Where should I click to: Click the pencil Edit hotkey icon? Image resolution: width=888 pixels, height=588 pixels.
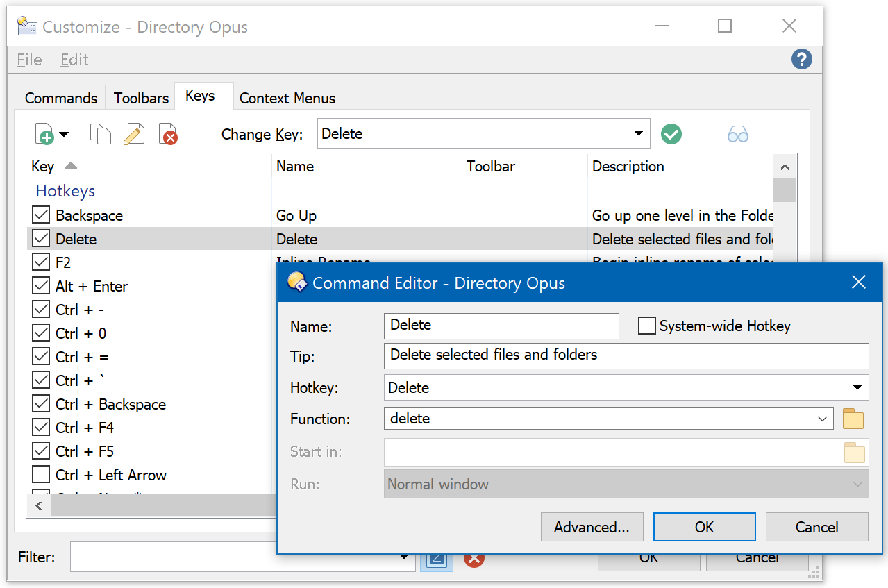pyautogui.click(x=133, y=134)
